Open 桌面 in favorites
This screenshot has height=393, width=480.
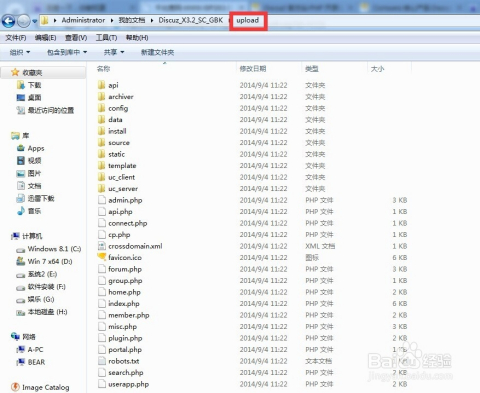(34, 97)
